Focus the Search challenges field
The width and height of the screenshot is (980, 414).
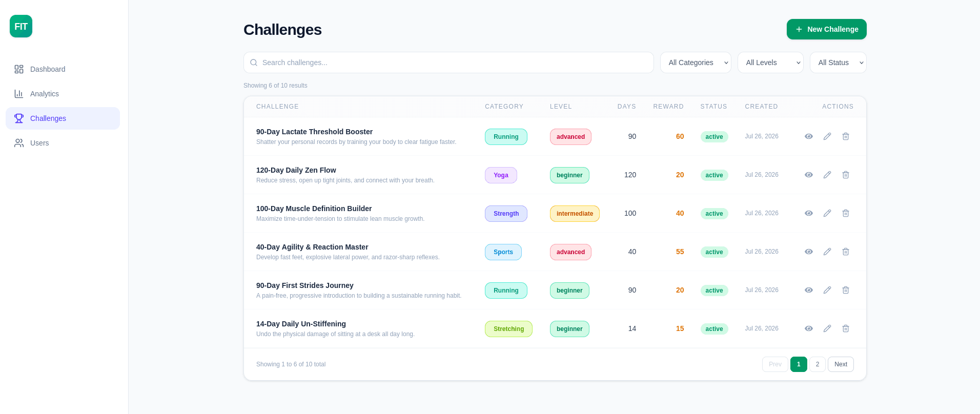coord(448,63)
